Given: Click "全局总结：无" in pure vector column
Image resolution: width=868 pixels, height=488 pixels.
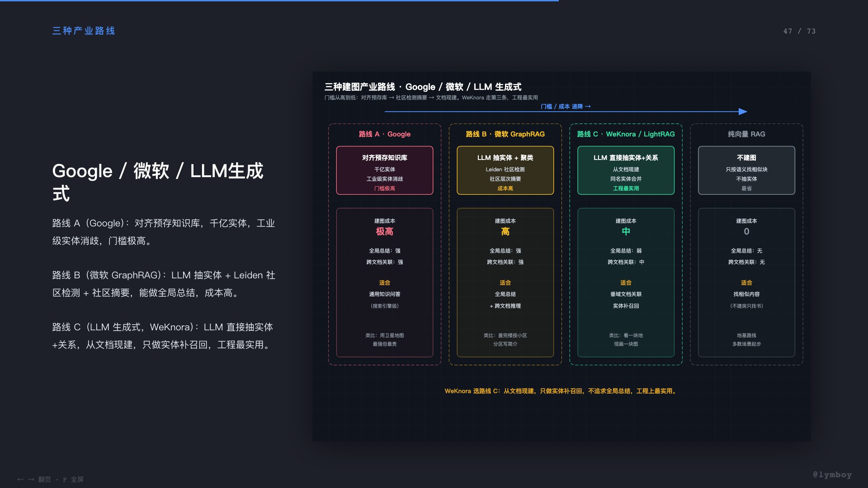Looking at the screenshot, I should click(x=746, y=251).
